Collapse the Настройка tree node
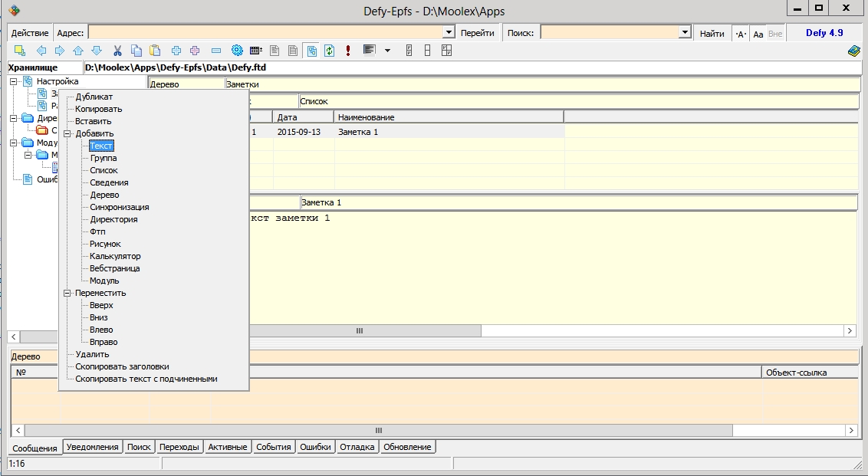The image size is (868, 476). click(13, 81)
